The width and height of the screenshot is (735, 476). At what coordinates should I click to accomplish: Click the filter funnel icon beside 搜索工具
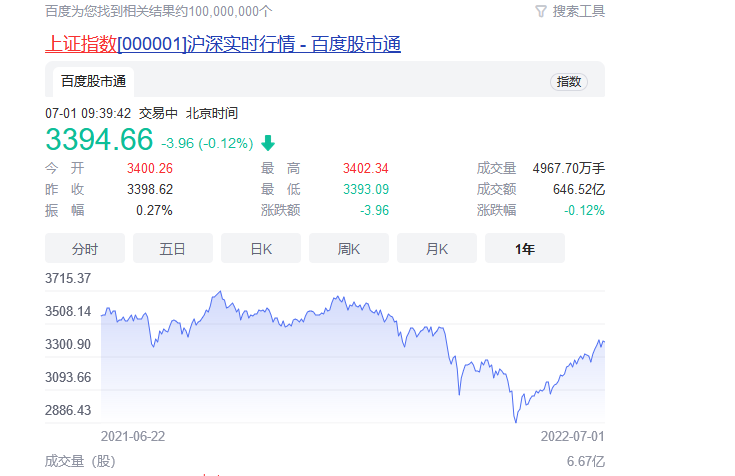click(541, 11)
